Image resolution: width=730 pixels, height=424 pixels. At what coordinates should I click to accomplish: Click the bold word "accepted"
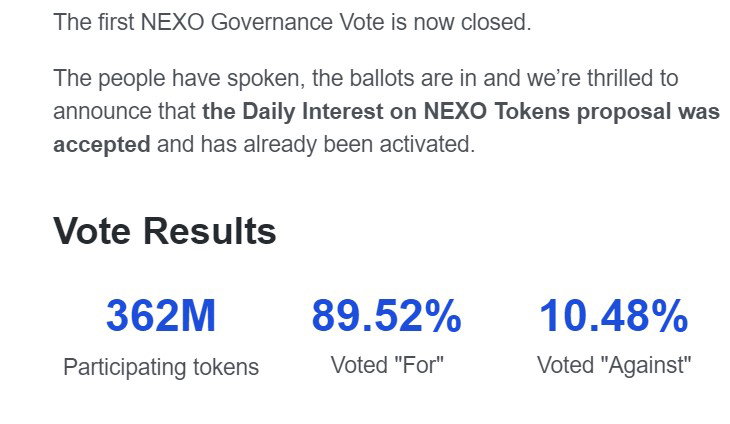click(x=101, y=145)
